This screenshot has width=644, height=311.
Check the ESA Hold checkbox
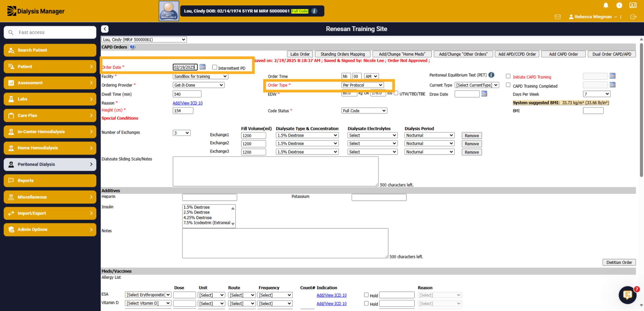366,295
